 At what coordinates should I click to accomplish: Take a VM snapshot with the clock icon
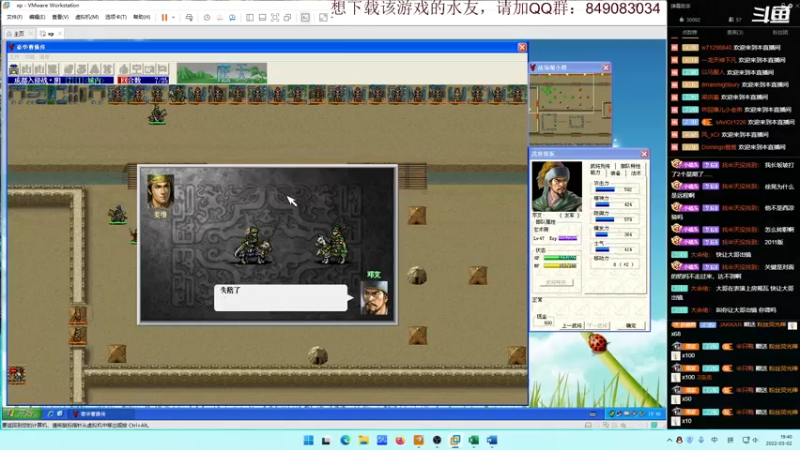click(207, 17)
